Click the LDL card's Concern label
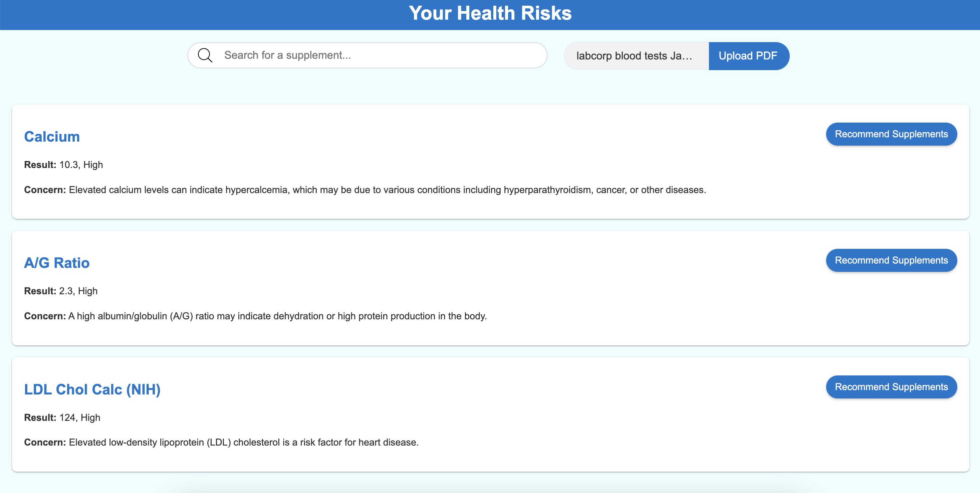 pyautogui.click(x=44, y=442)
